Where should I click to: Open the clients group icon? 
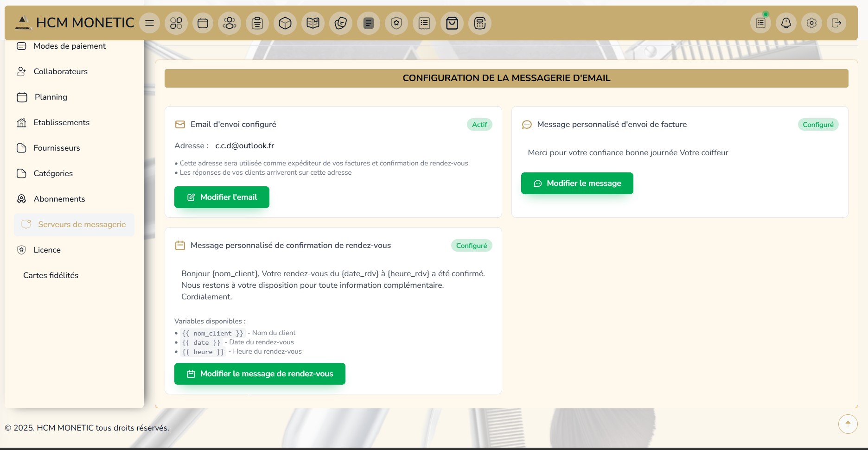(230, 23)
